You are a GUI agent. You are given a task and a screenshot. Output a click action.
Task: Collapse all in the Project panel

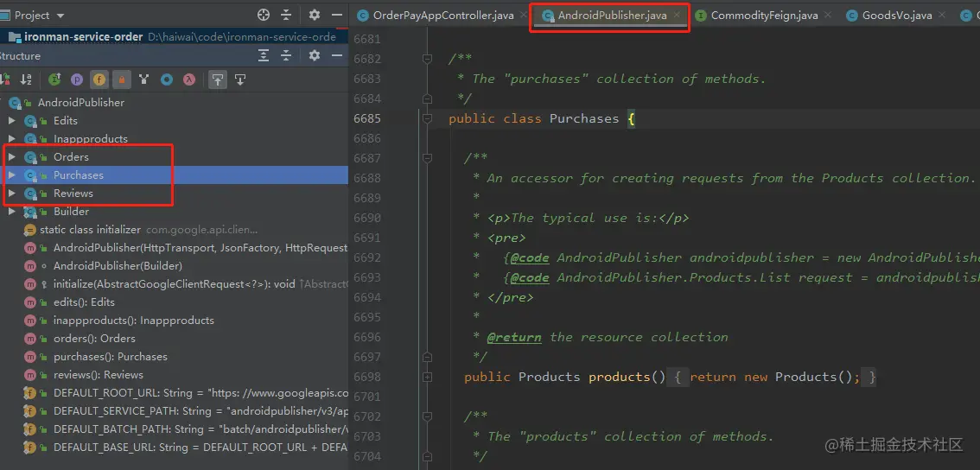[x=286, y=15]
